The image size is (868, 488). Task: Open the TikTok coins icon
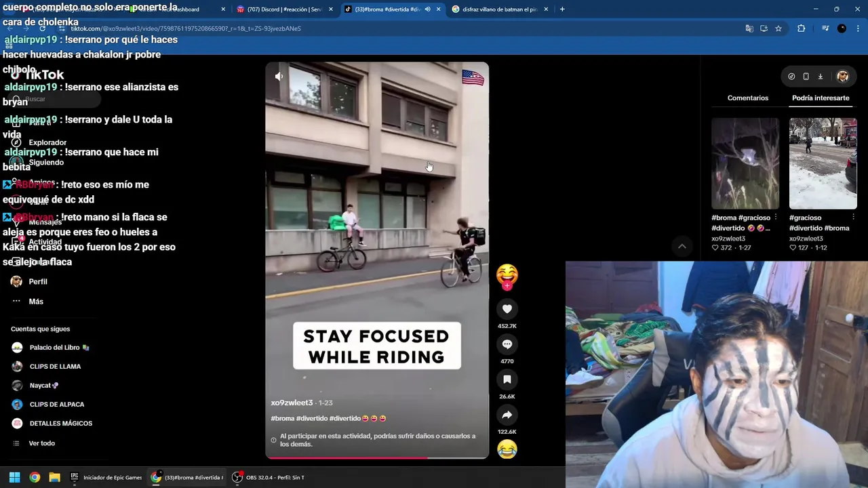click(x=791, y=77)
